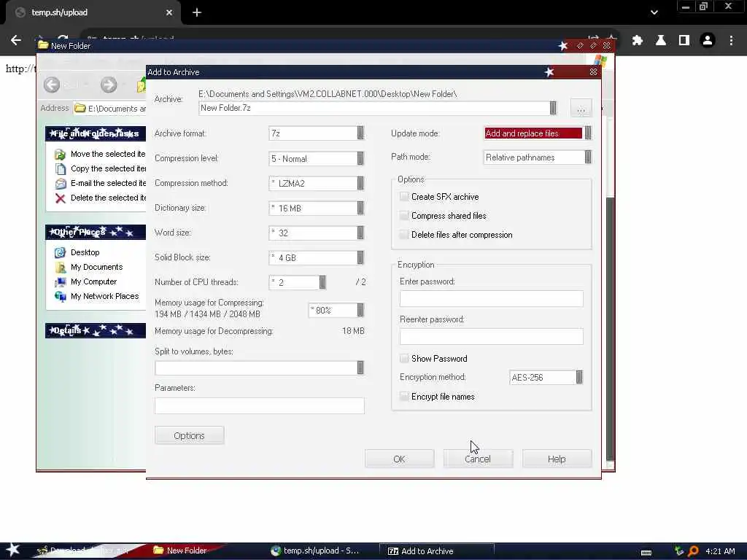Image resolution: width=747 pixels, height=560 pixels.
Task: Click the star icon in New Folder titlebar
Action: point(563,46)
